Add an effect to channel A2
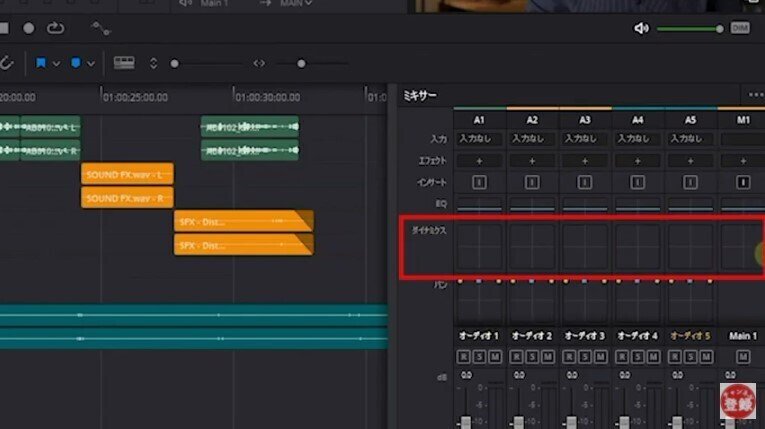 click(532, 161)
